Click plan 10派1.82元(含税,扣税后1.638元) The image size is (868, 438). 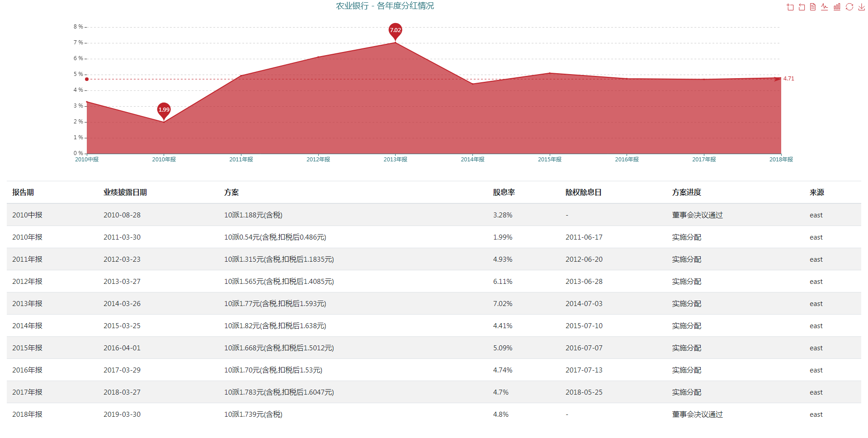pos(275,326)
